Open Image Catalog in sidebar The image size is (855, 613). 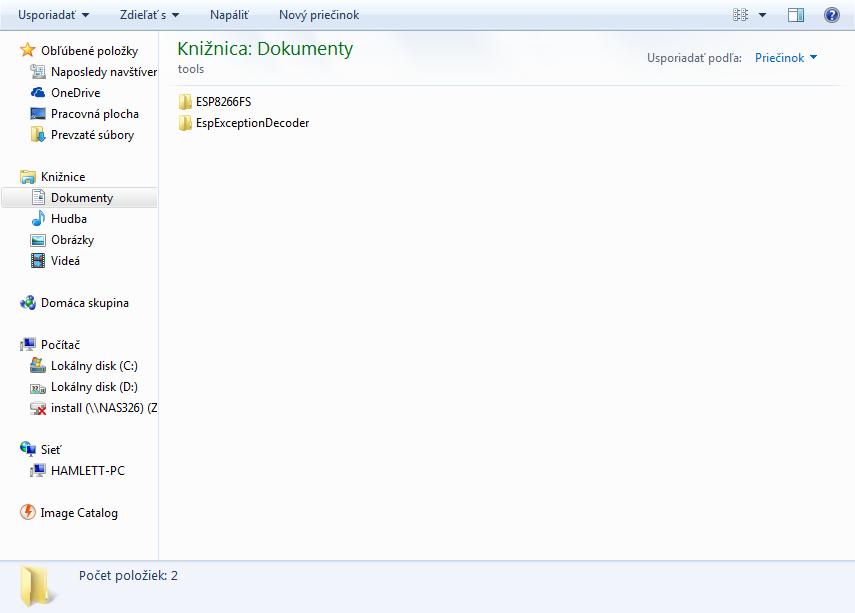[78, 513]
